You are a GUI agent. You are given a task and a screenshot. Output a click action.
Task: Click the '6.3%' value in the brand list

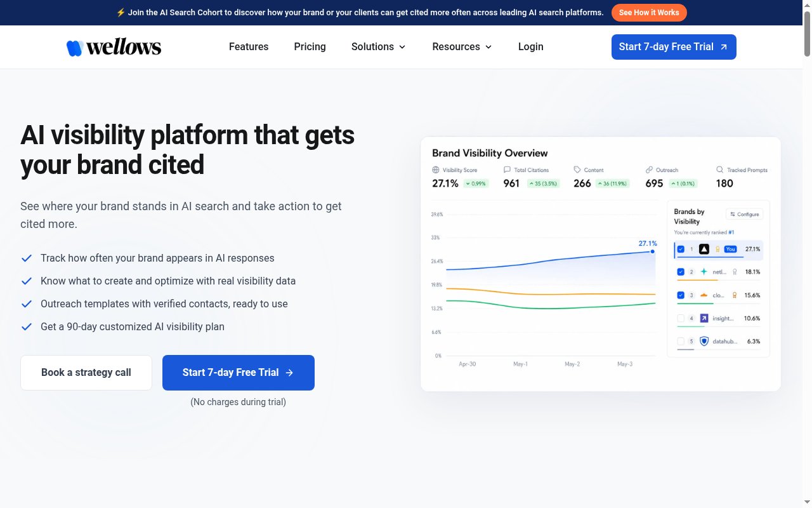coord(754,341)
